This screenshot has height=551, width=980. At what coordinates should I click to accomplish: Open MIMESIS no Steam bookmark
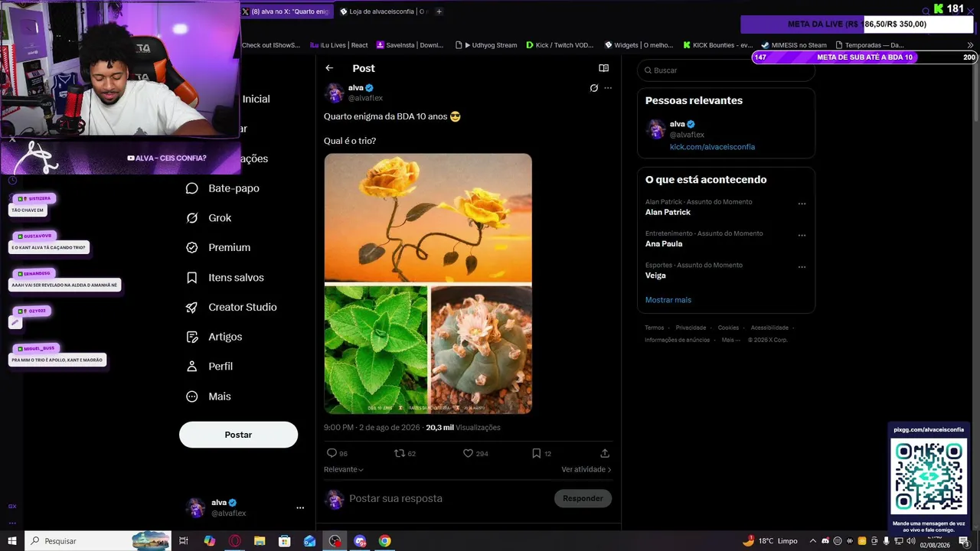point(794,45)
